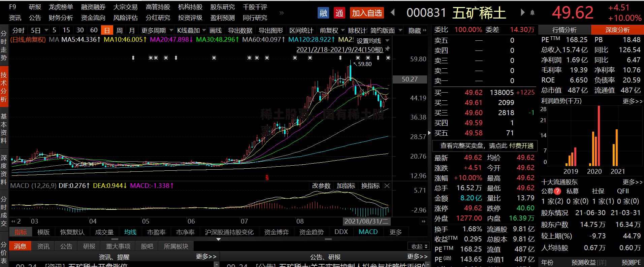The width and height of the screenshot is (644, 267).
Task: Jump chart left with rewind arrows
Action: point(13,221)
